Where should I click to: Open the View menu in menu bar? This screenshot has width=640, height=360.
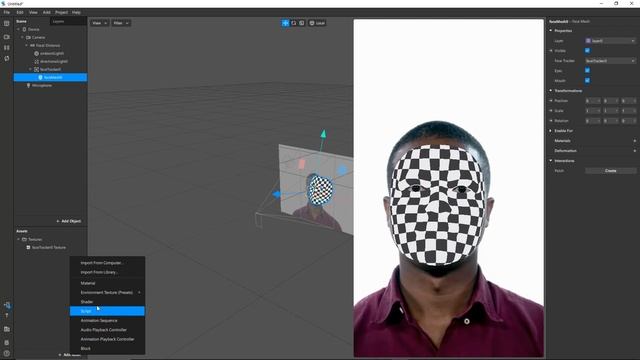[33, 12]
